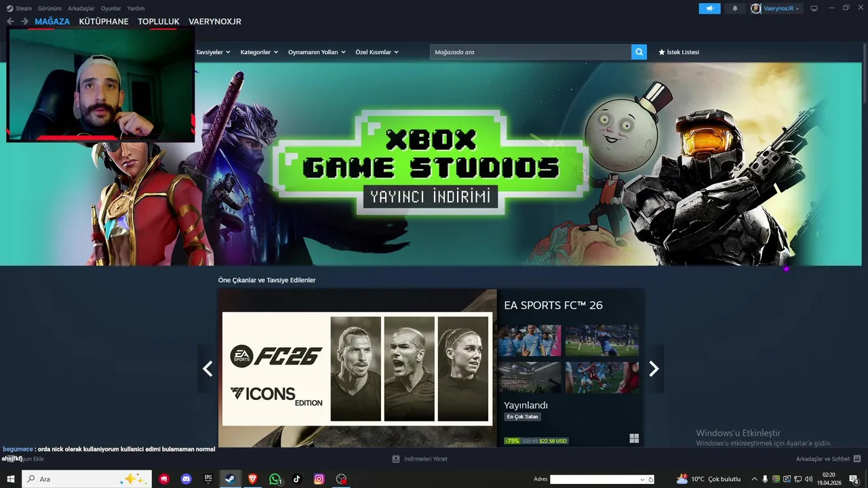
Task: Click the Steam taskbar icon
Action: pyautogui.click(x=231, y=479)
